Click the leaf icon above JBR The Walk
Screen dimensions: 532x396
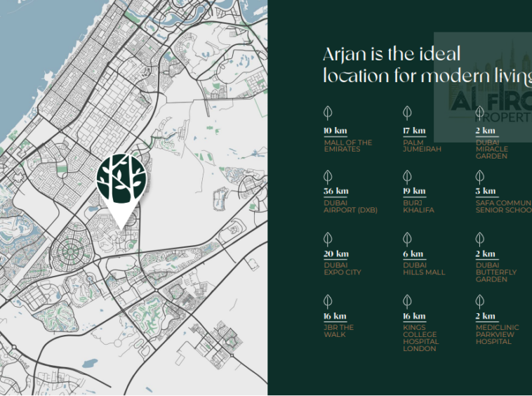tap(327, 301)
